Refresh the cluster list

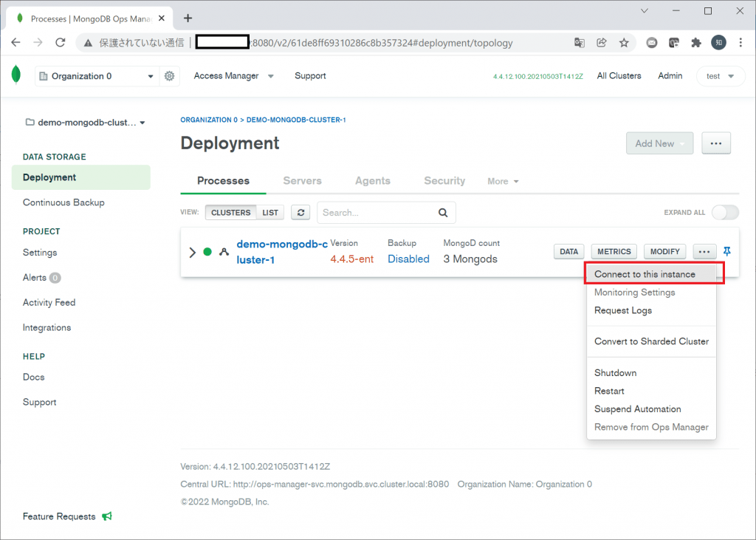coord(300,212)
